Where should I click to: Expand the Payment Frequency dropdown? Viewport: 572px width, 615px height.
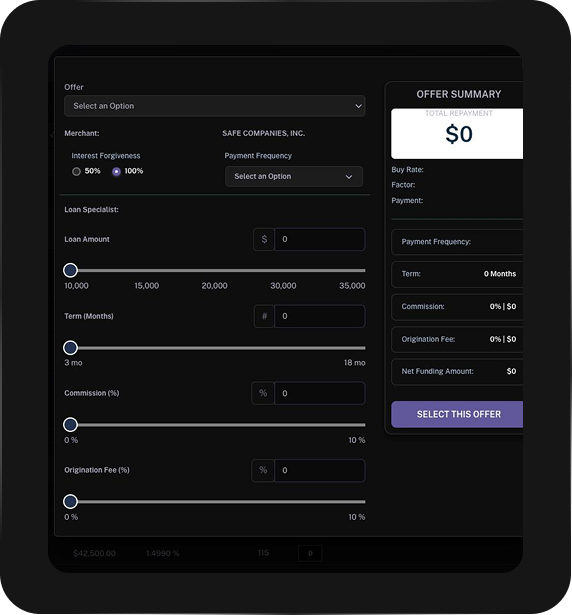click(294, 176)
